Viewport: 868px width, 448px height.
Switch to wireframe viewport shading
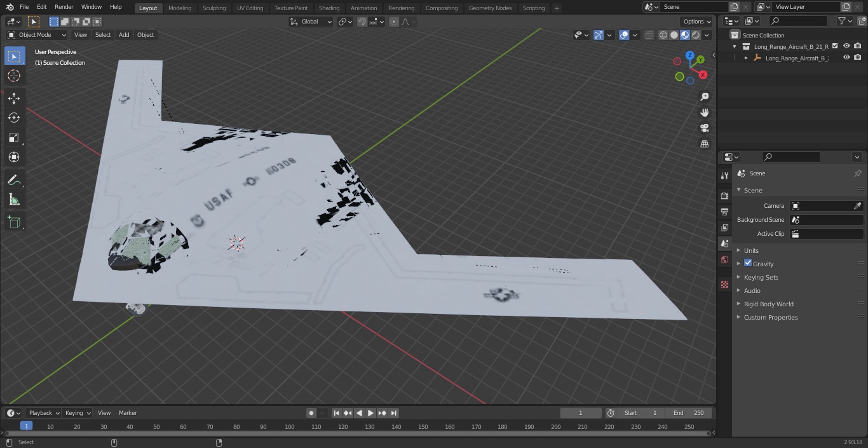(x=663, y=35)
